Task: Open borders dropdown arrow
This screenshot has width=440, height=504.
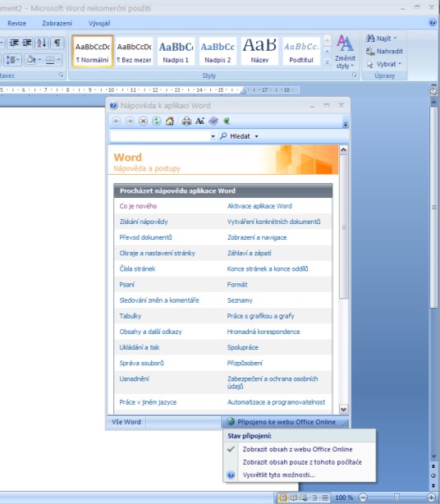Action: (x=59, y=59)
